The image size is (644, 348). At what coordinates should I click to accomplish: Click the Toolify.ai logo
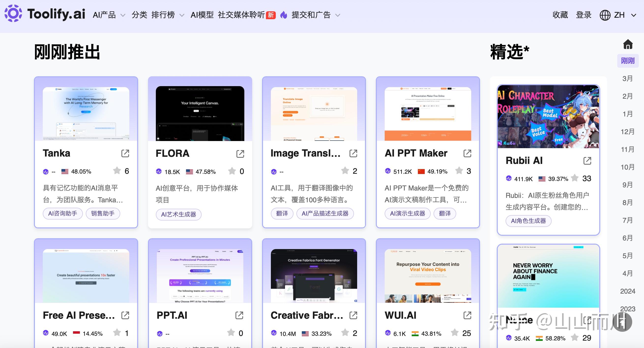[45, 14]
